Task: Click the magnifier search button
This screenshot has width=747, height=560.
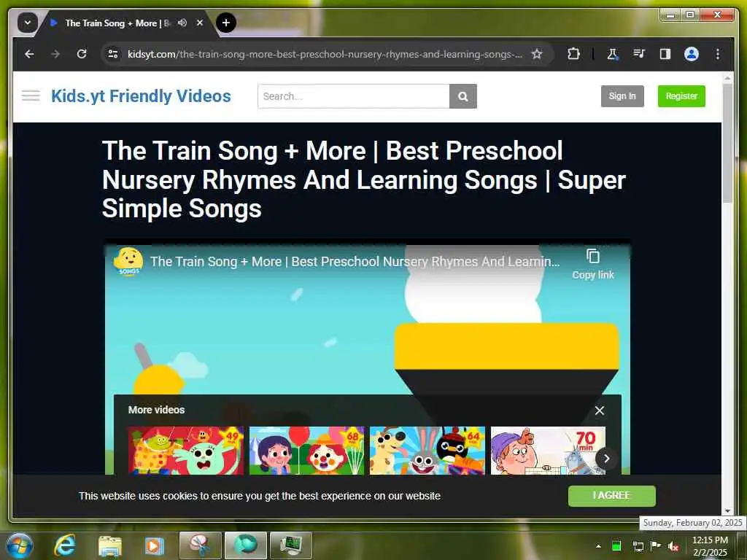Action: pyautogui.click(x=463, y=96)
